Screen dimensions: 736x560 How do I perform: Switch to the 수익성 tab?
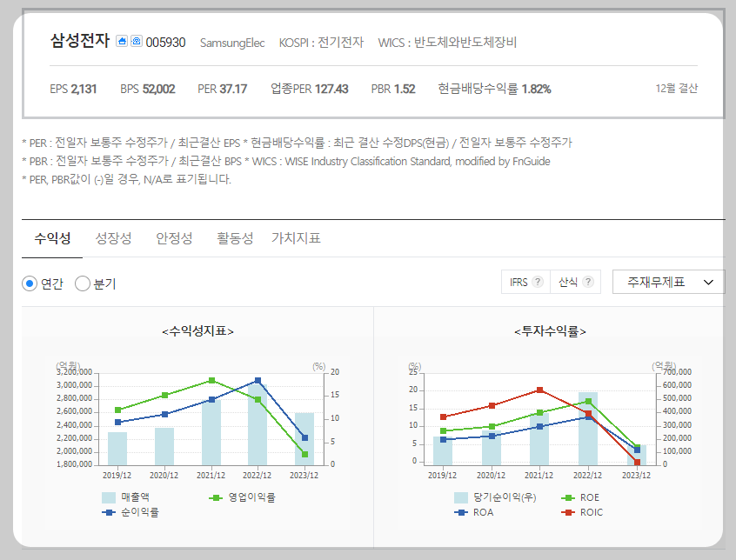pyautogui.click(x=52, y=238)
